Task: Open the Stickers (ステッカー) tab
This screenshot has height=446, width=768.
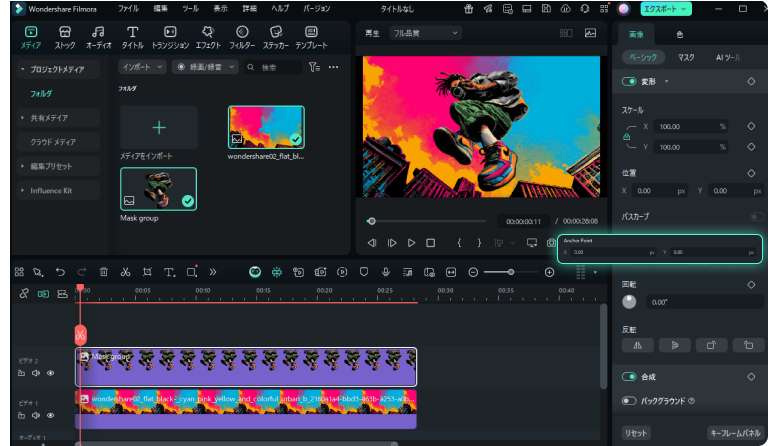Action: [276, 38]
